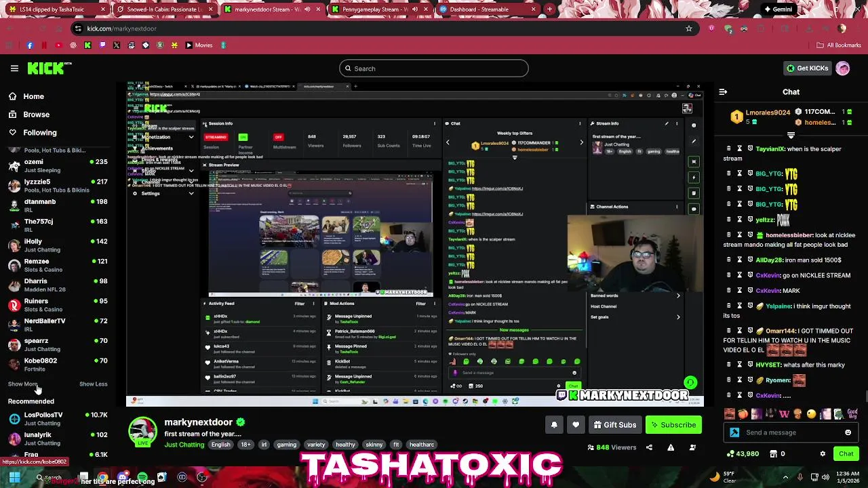The width and height of the screenshot is (868, 488).
Task: Ban AllDay28 with the shield icon
Action: click(x=749, y=260)
